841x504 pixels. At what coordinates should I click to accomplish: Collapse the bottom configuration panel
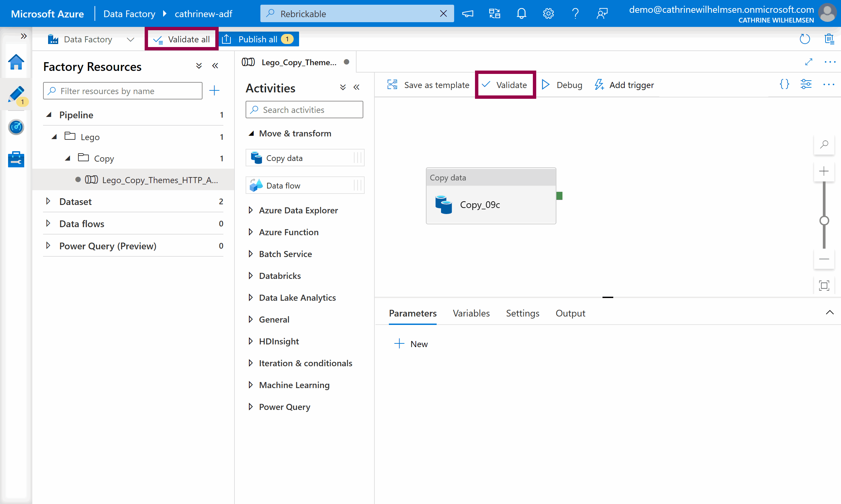tap(830, 312)
